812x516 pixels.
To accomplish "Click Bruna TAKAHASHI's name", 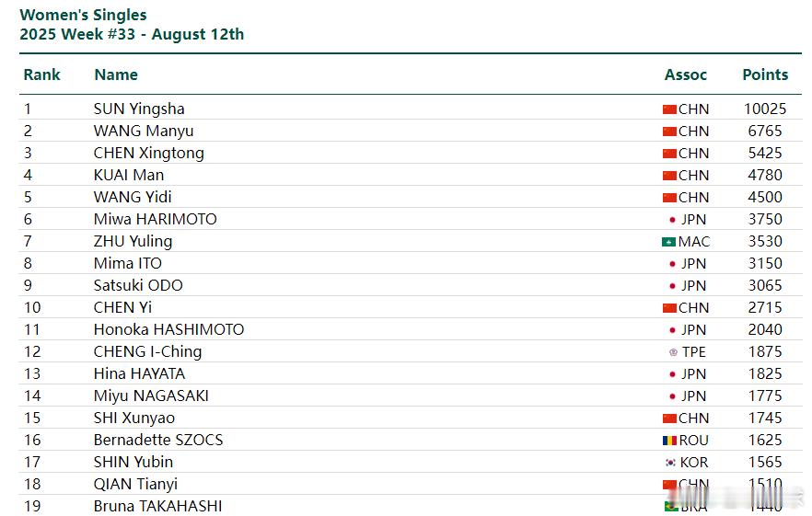I will click(x=158, y=506).
